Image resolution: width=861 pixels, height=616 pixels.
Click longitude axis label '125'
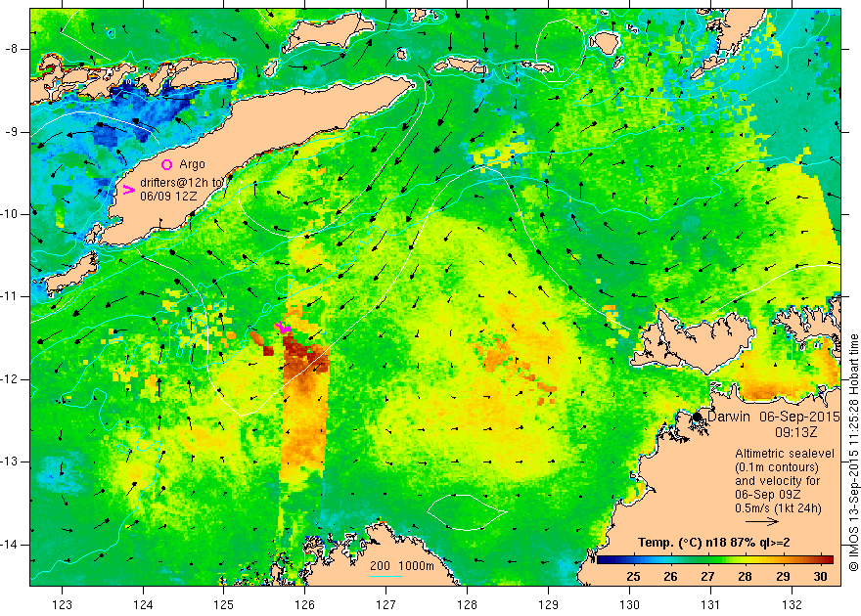click(x=224, y=605)
